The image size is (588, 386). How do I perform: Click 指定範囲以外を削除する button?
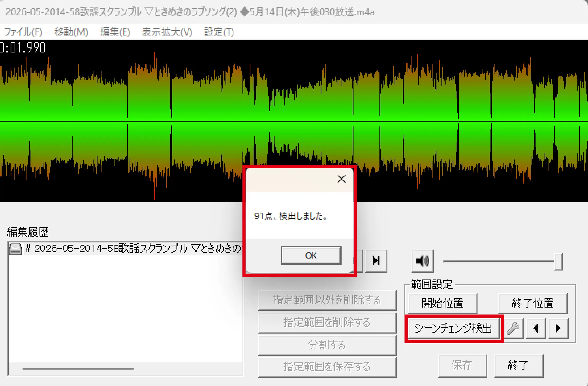point(327,300)
